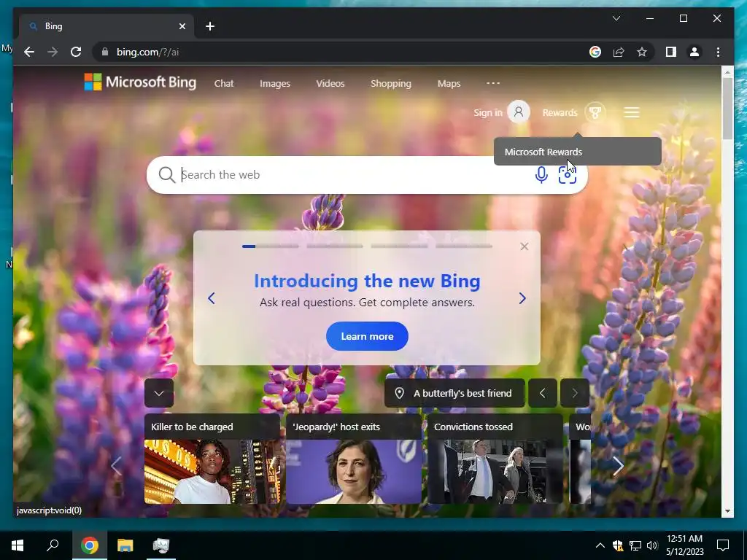Show the next background image arrow
The width and height of the screenshot is (747, 560).
pyautogui.click(x=575, y=393)
